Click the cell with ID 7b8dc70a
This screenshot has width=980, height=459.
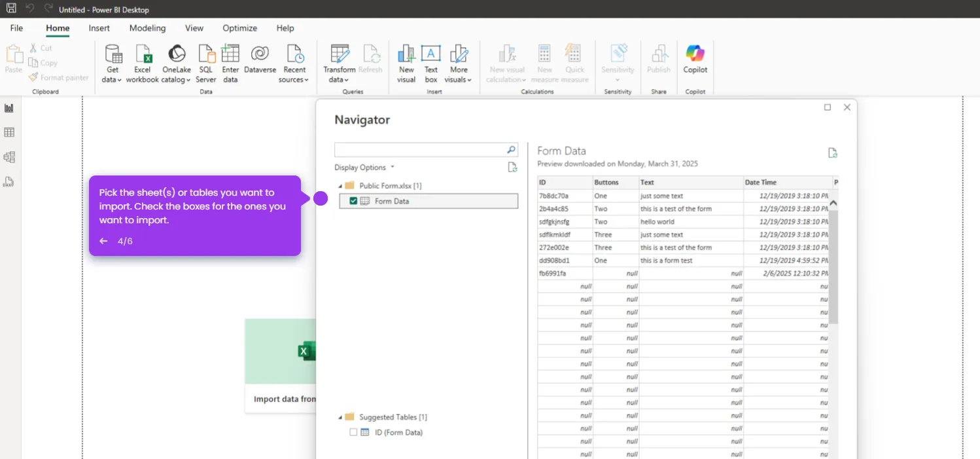(565, 196)
